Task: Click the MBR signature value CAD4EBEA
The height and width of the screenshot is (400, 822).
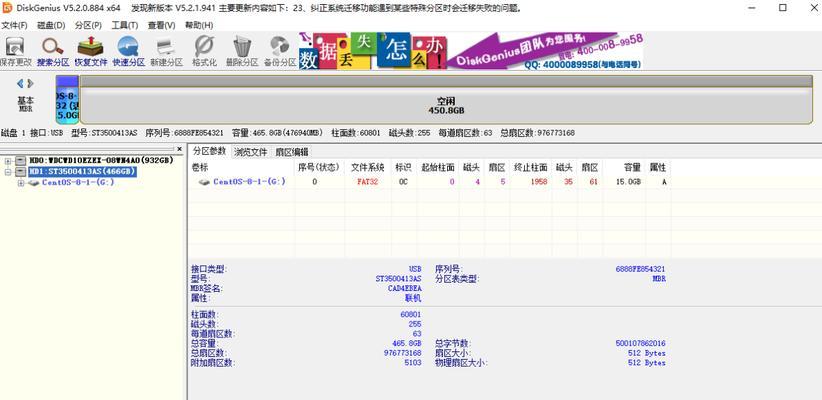Action: point(405,288)
